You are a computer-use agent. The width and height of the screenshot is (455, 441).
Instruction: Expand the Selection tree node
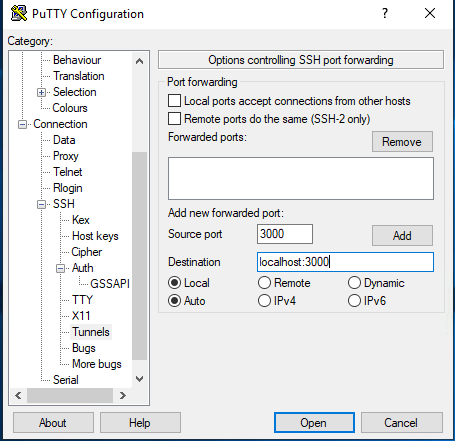pyautogui.click(x=41, y=92)
